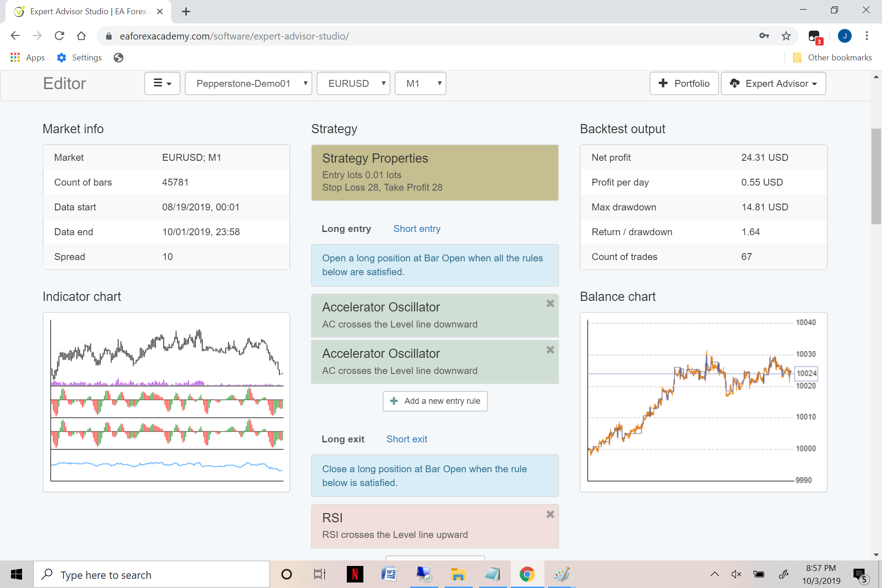882x588 pixels.
Task: Open Task View on taskbar
Action: (319, 574)
